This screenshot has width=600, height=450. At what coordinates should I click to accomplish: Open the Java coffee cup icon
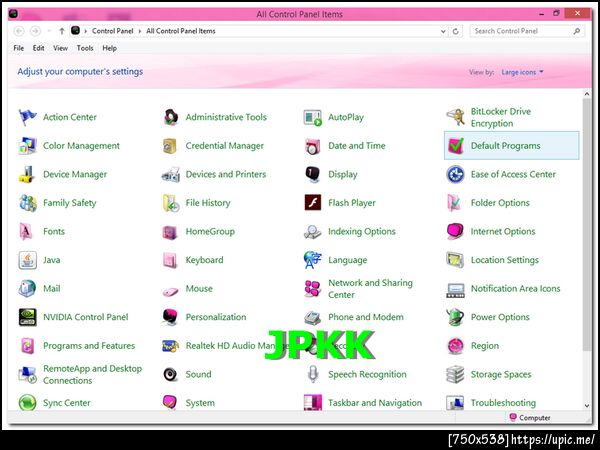coord(28,260)
